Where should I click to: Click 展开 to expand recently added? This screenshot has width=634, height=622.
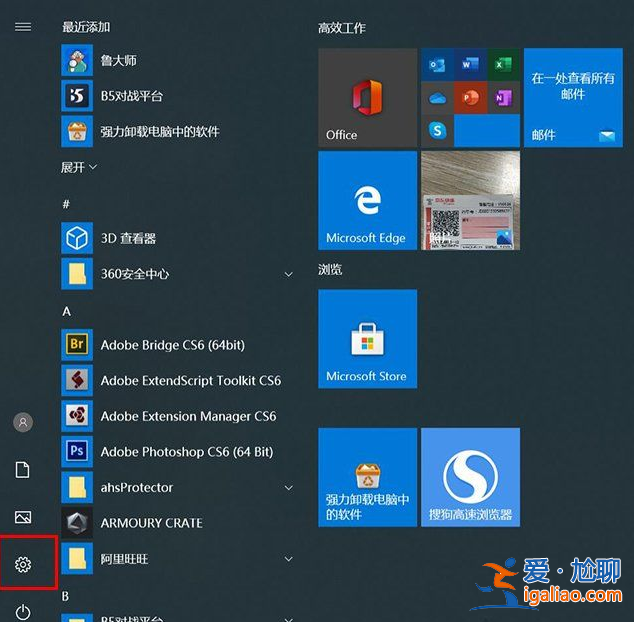pyautogui.click(x=79, y=167)
